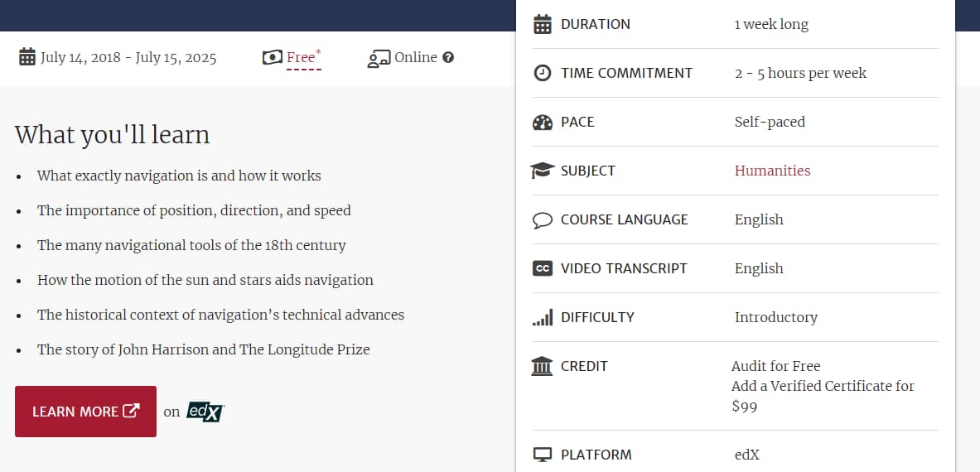Click the Credit institution building icon
The height and width of the screenshot is (472, 980).
(x=542, y=366)
